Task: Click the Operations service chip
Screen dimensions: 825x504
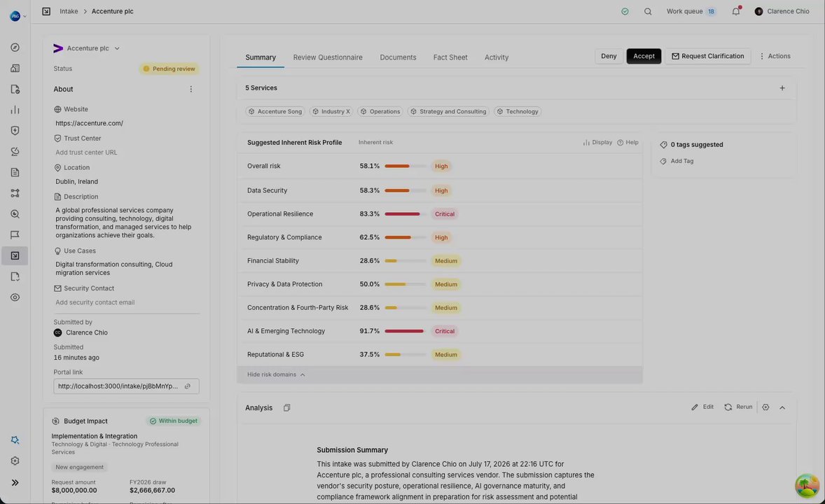Action: pyautogui.click(x=380, y=111)
